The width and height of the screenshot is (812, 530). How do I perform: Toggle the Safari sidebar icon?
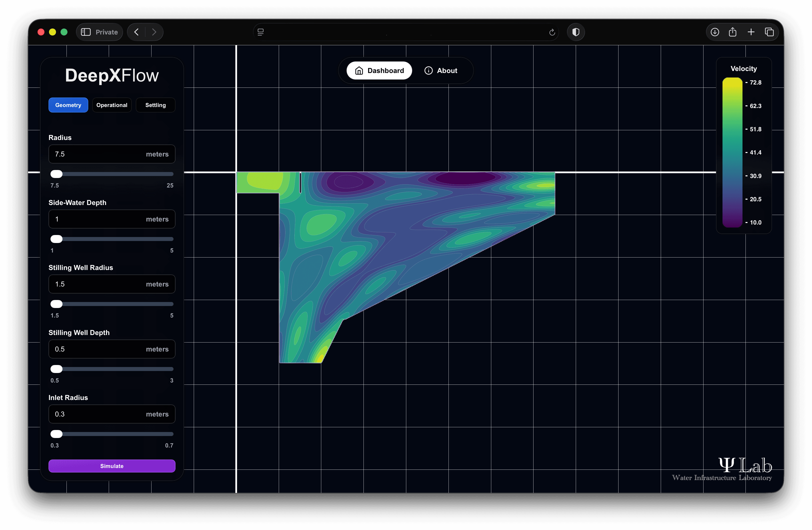[86, 32]
